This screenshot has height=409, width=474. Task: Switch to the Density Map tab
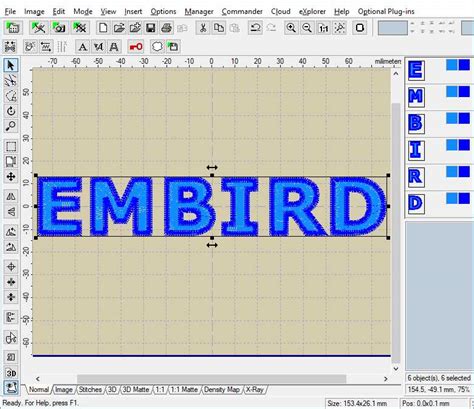coord(222,389)
